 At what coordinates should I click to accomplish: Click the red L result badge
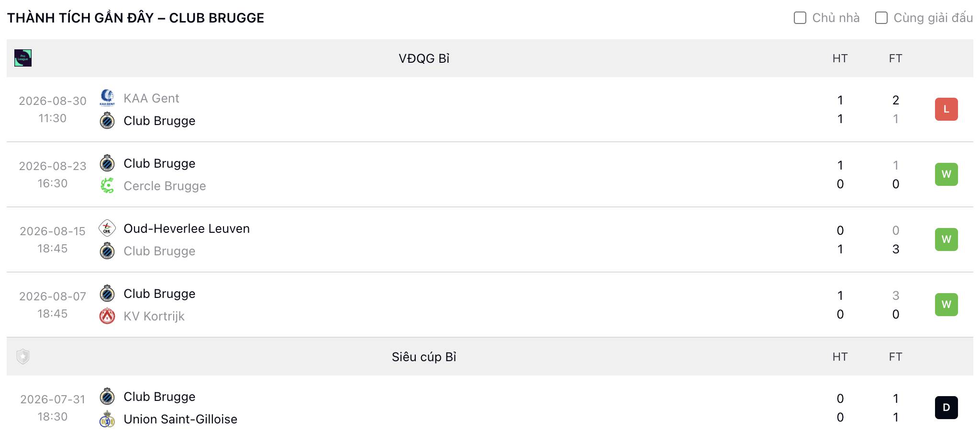click(947, 109)
